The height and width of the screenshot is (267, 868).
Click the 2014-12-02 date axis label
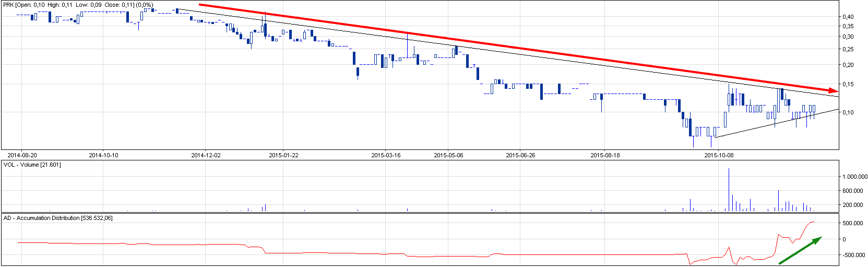[206, 155]
